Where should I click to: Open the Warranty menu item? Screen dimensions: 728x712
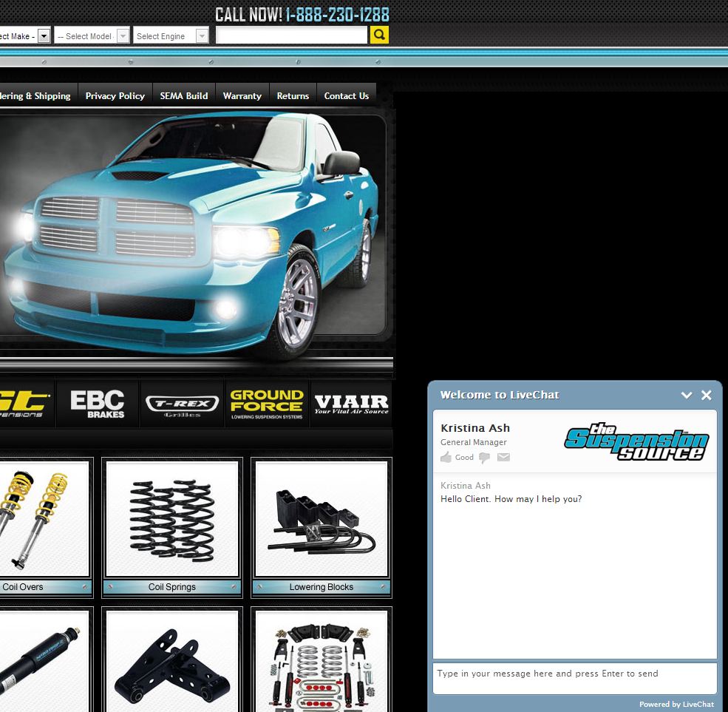pyautogui.click(x=242, y=95)
